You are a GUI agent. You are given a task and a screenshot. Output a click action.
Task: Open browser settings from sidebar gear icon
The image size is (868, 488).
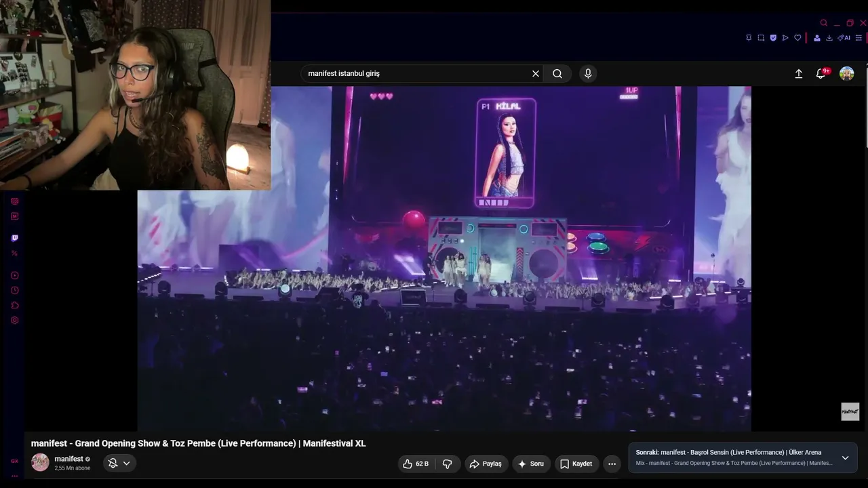15,320
